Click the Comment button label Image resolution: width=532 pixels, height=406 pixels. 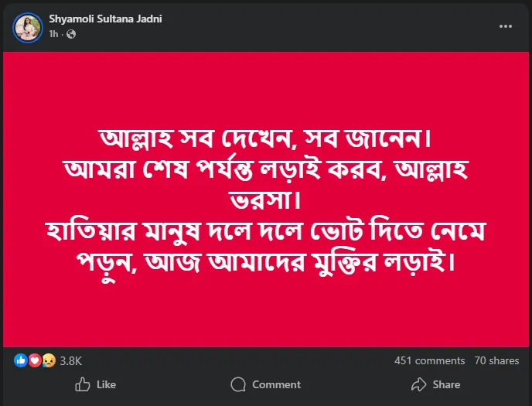(x=276, y=384)
